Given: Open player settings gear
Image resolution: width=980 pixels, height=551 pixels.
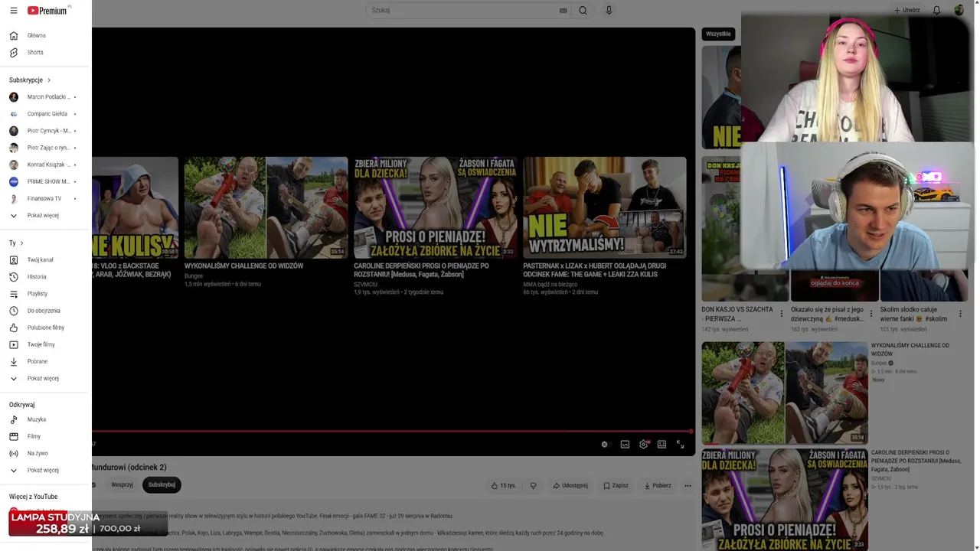Looking at the screenshot, I should [x=644, y=444].
